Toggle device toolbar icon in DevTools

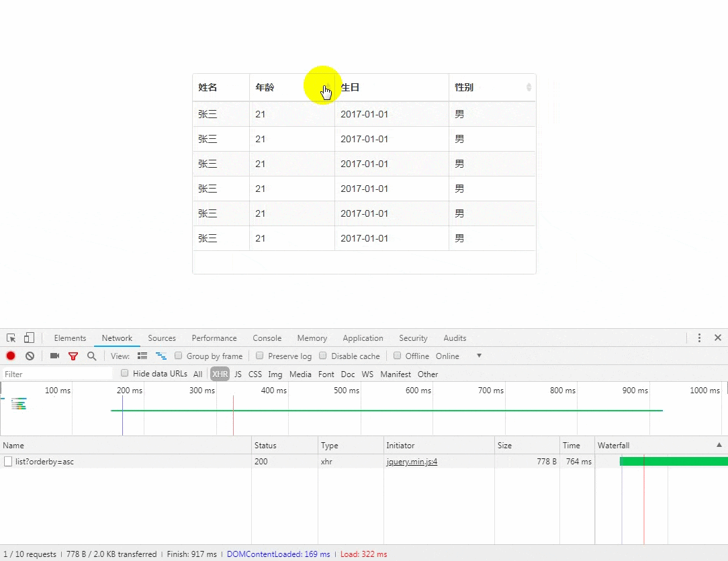(30, 338)
